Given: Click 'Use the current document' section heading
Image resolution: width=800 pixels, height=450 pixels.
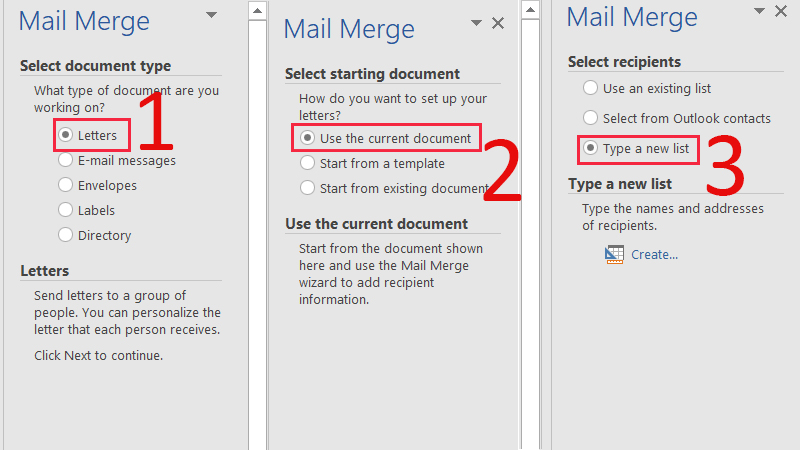Looking at the screenshot, I should [377, 224].
